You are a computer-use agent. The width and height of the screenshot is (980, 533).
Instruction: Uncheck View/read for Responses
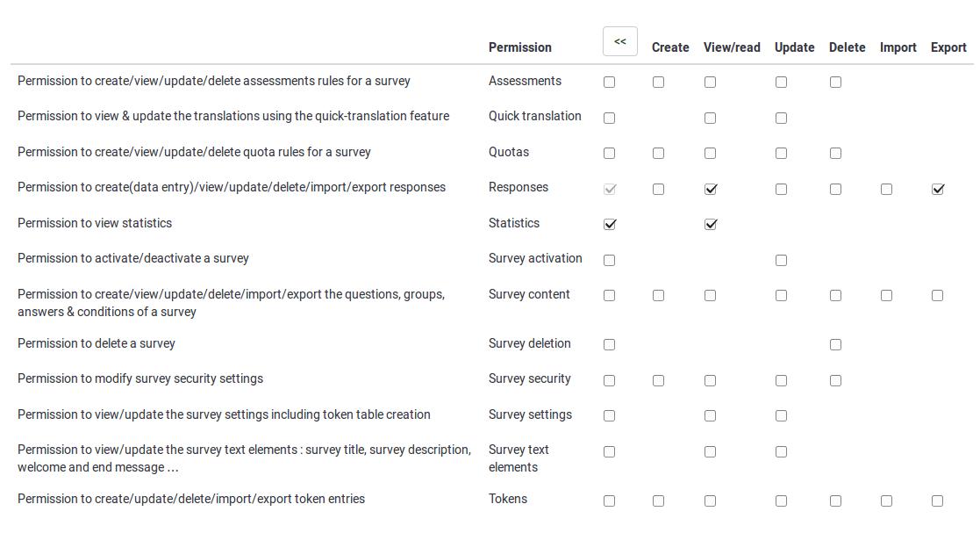click(x=711, y=189)
